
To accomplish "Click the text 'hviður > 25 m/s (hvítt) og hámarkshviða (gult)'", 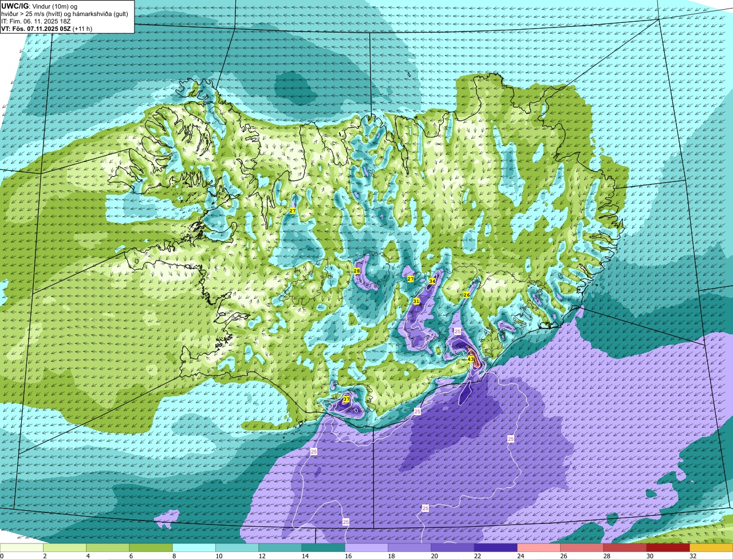I will tap(65, 13).
